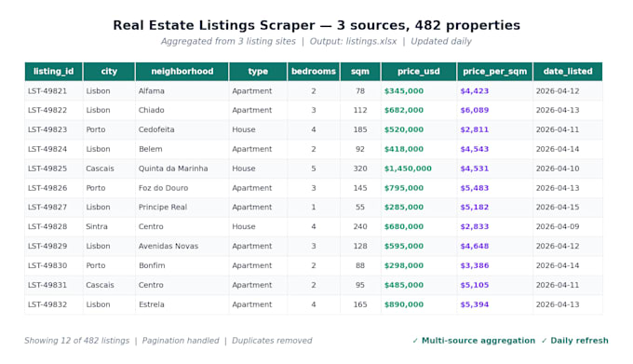Click the sqm value 320
Viewport: 633px width, 364px height.
click(360, 169)
